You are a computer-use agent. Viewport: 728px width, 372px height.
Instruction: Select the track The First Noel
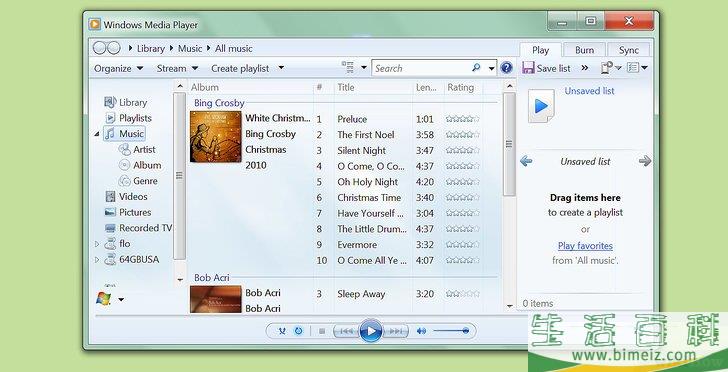coord(366,135)
